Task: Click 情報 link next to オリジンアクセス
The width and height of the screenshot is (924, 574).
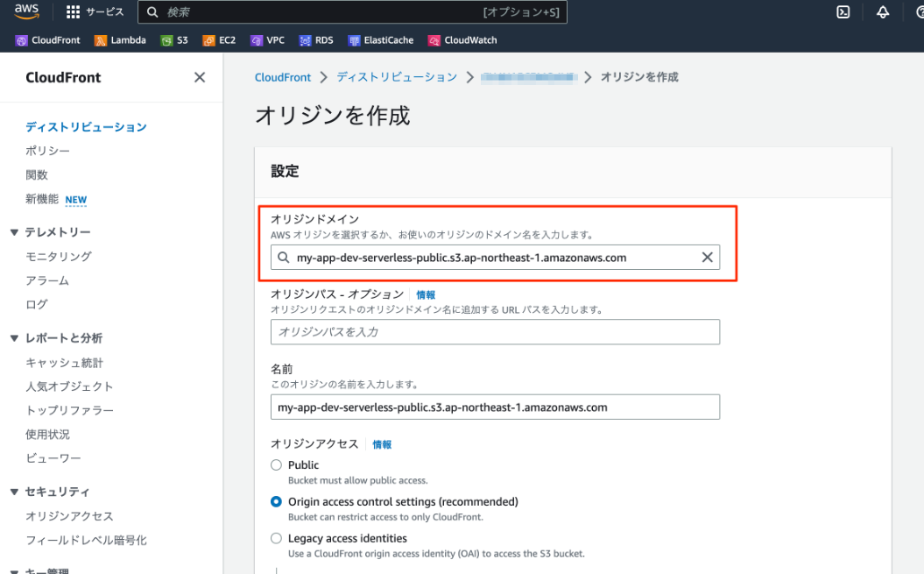Action: click(x=382, y=444)
